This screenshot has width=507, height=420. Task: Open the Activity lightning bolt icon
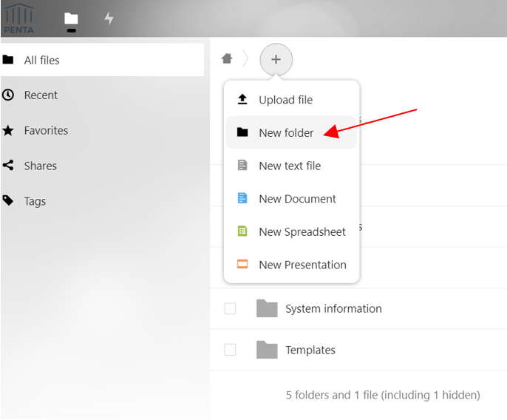[x=109, y=18]
